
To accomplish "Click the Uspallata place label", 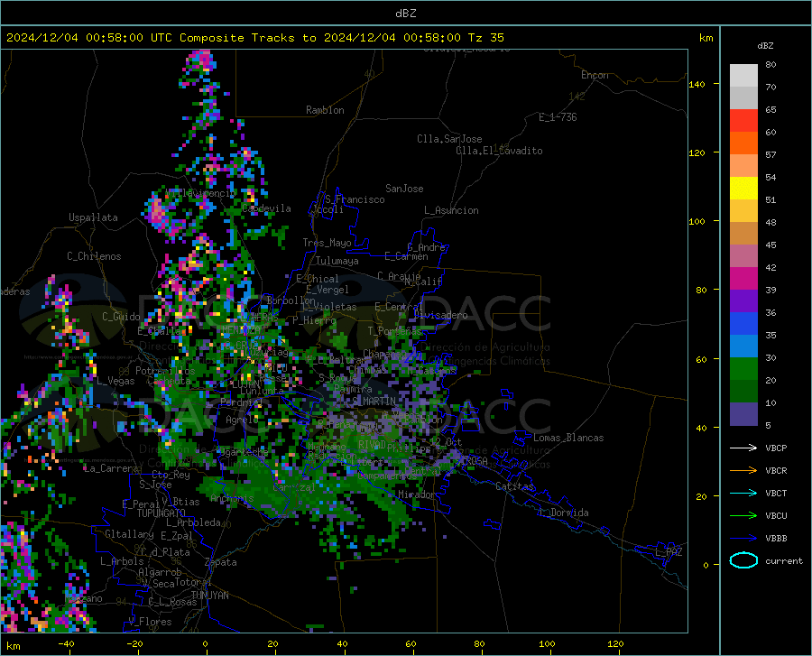I will [x=93, y=217].
